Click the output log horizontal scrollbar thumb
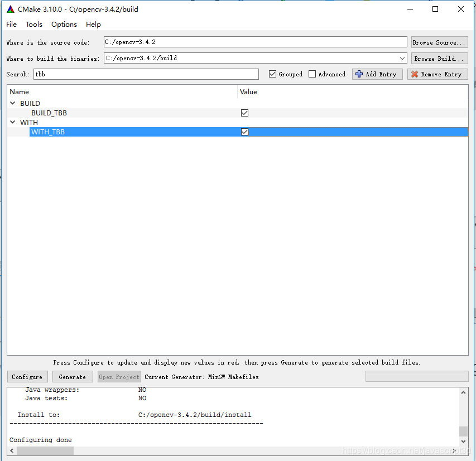This screenshot has height=461, width=476. [x=45, y=451]
